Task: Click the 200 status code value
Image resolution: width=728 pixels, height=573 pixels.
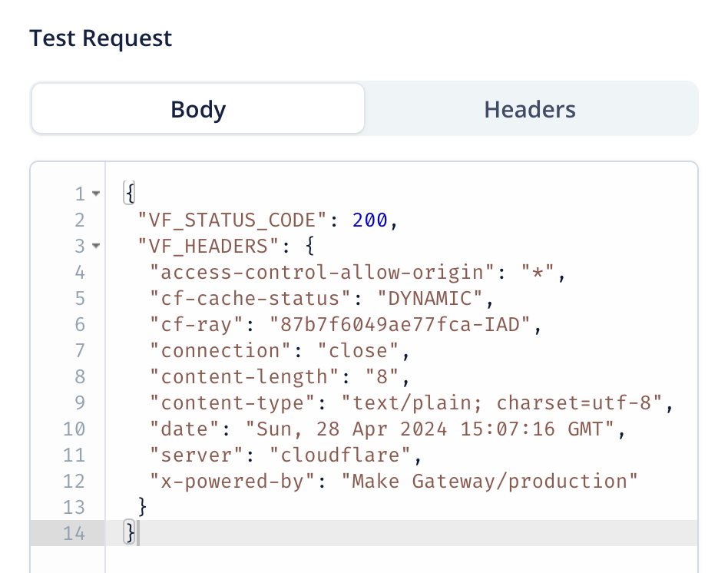Action: click(x=371, y=220)
